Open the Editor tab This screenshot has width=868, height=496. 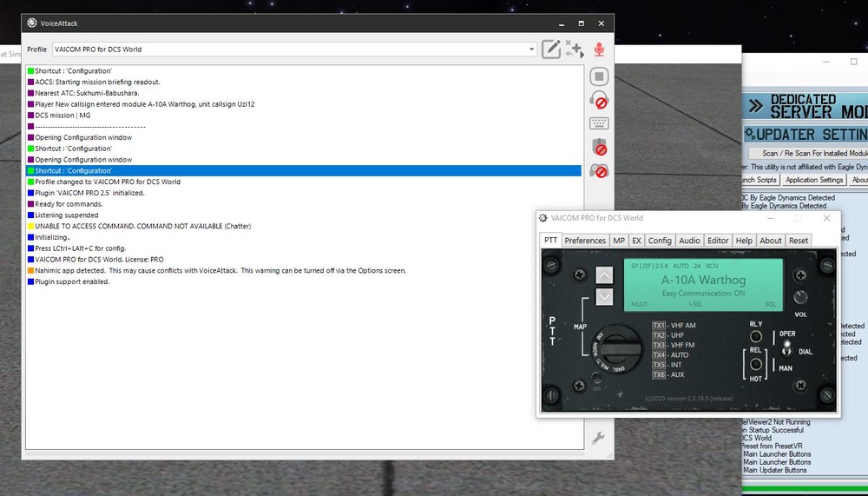click(x=718, y=241)
